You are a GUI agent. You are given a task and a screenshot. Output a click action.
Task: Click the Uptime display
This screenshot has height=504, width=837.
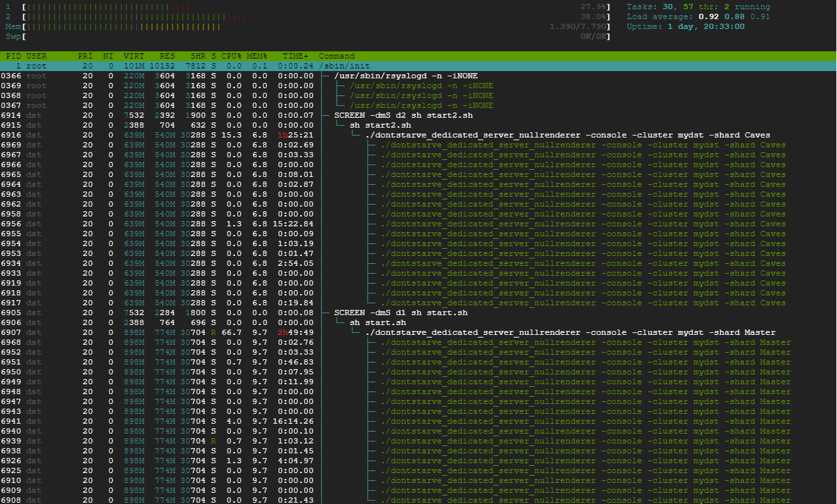686,27
